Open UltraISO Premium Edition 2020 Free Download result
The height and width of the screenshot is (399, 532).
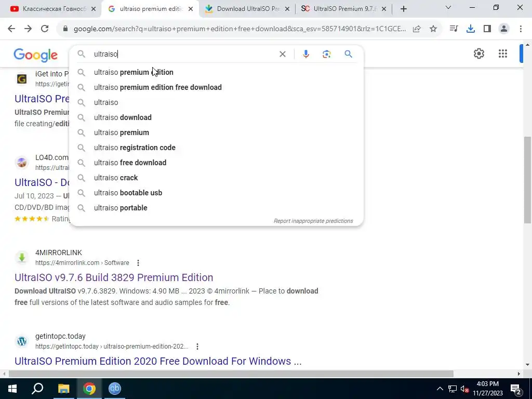point(158,361)
